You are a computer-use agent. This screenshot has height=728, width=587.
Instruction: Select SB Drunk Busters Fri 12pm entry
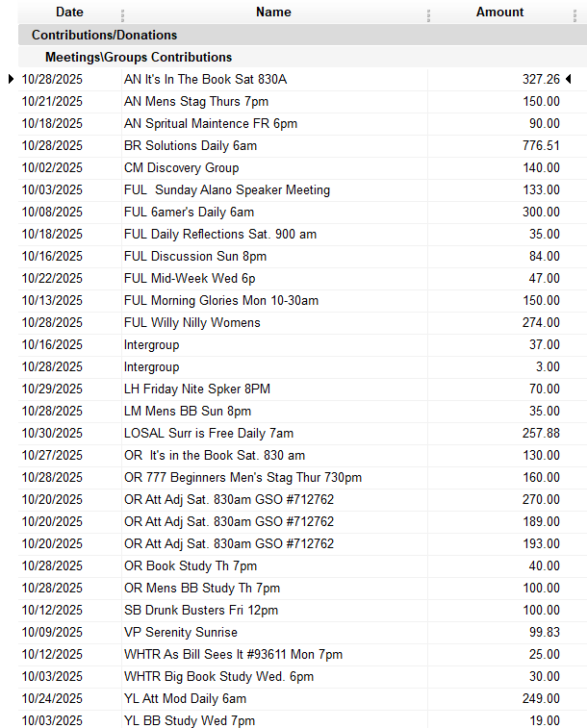(x=201, y=611)
